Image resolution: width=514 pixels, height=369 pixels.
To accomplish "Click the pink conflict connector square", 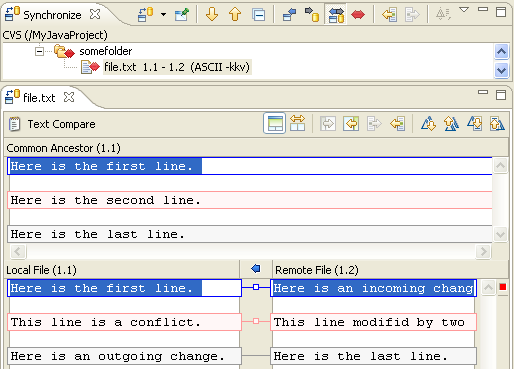I will click(x=256, y=321).
